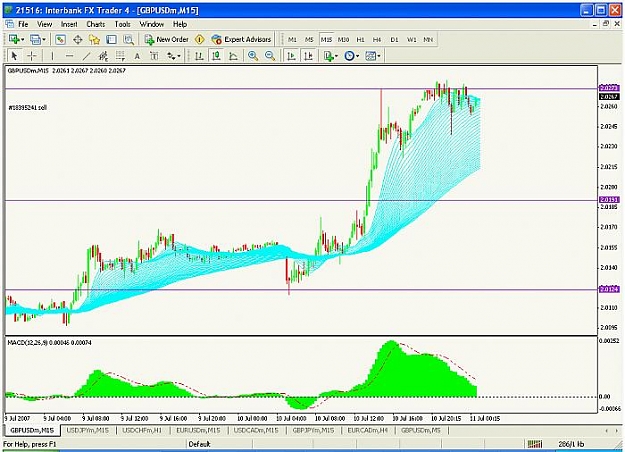Toggle chart Auto Scroll
This screenshot has height=452, width=625.
click(x=291, y=56)
